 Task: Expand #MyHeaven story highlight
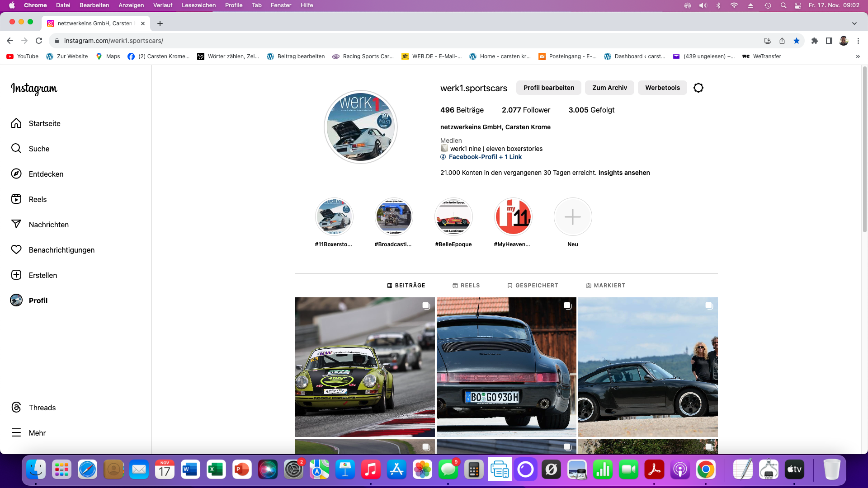(x=512, y=216)
